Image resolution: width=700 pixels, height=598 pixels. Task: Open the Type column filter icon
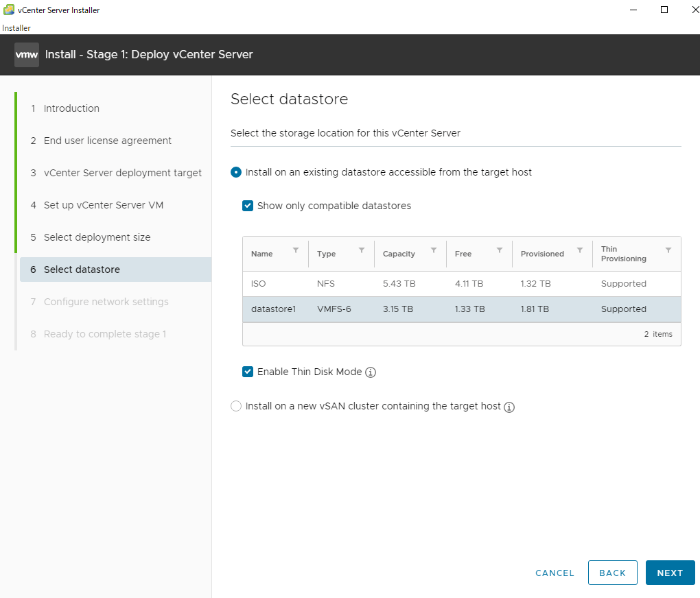pos(362,250)
